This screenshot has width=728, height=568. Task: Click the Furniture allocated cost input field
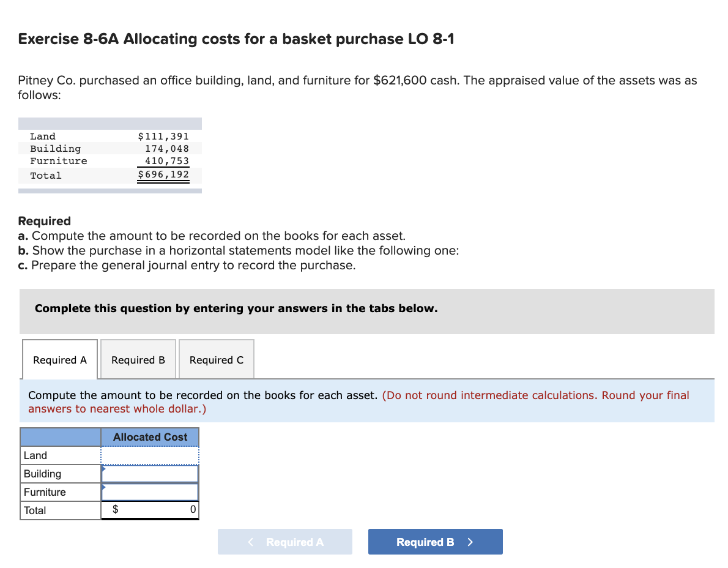tap(150, 491)
